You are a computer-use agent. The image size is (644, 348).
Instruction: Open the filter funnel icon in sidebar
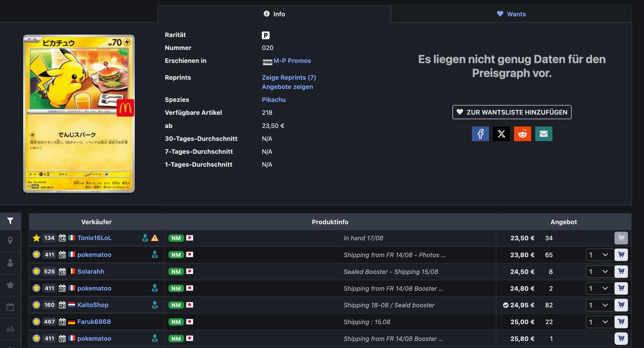(x=10, y=221)
